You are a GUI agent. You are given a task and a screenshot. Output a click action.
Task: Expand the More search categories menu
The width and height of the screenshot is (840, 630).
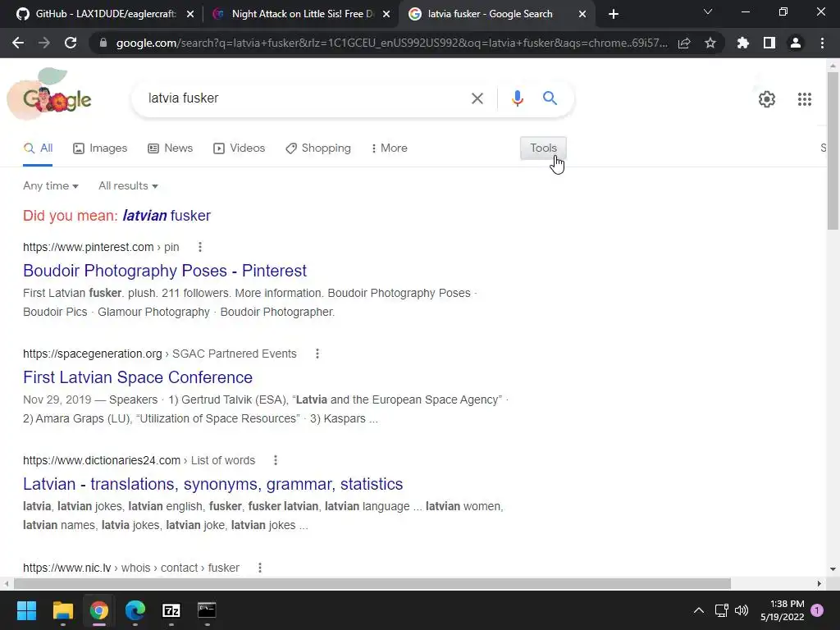(x=390, y=148)
